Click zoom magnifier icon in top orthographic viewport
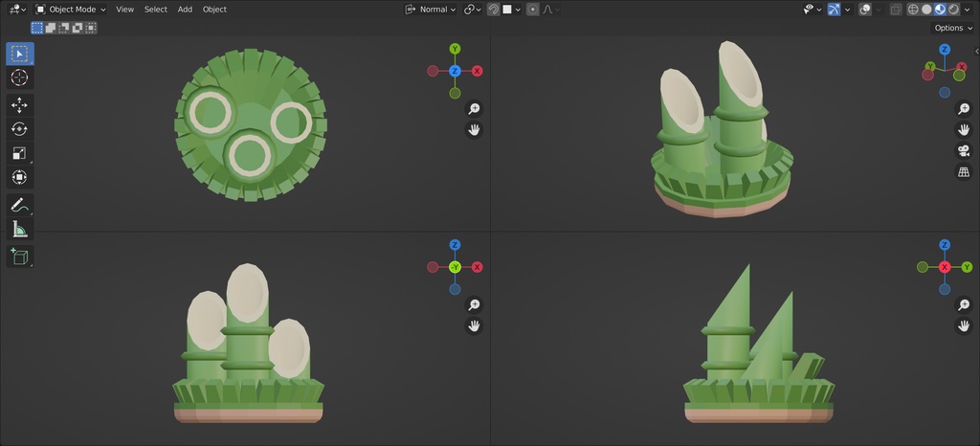980x446 pixels. click(x=474, y=109)
